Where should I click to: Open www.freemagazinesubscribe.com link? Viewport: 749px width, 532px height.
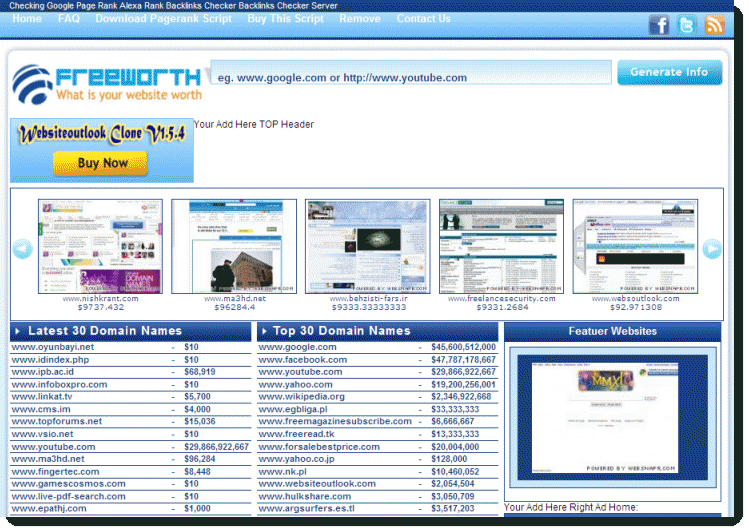click(x=335, y=422)
